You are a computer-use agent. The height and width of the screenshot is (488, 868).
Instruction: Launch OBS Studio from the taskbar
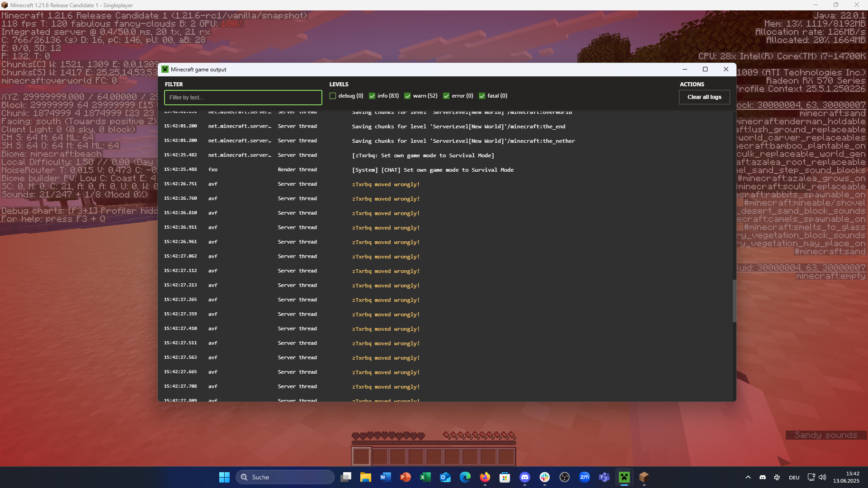point(564,477)
